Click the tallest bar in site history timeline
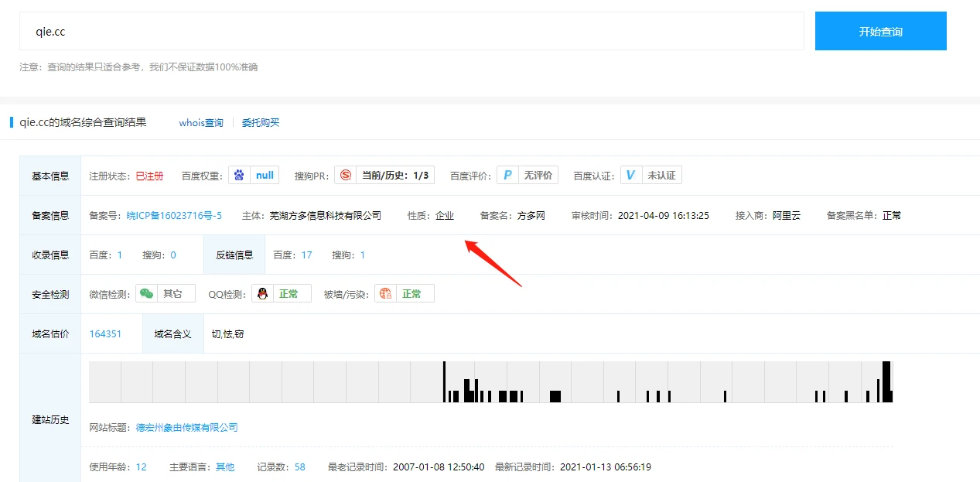Screen dimensions: 980x482 pyautogui.click(x=886, y=381)
